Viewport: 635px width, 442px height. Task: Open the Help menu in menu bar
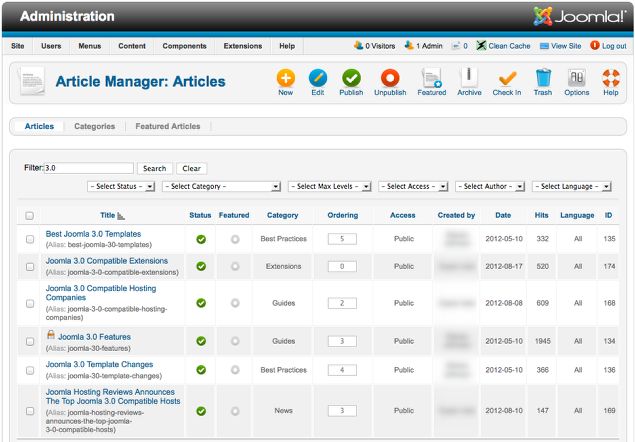(x=287, y=46)
